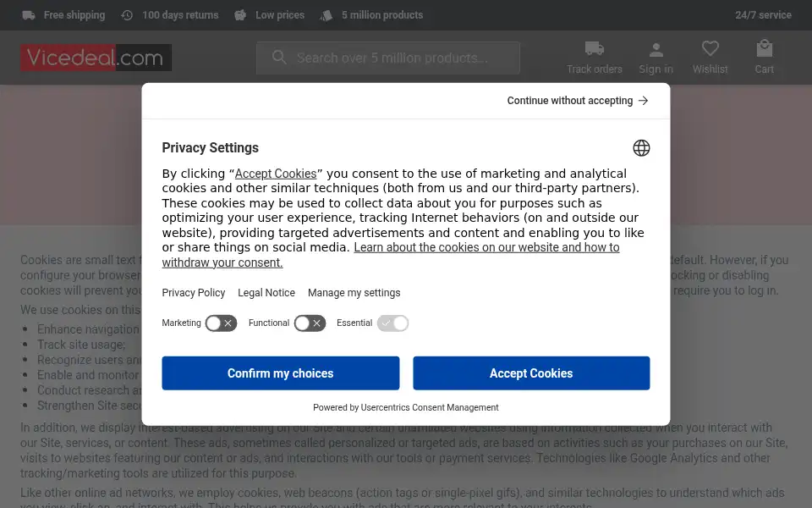812x508 pixels.
Task: Click the 5 million products tag icon
Action: [326, 15]
